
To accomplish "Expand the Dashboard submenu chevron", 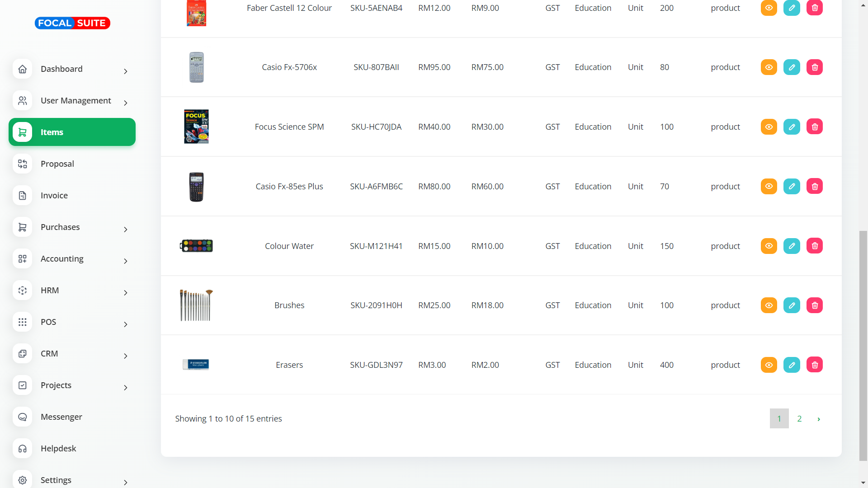I will [126, 71].
